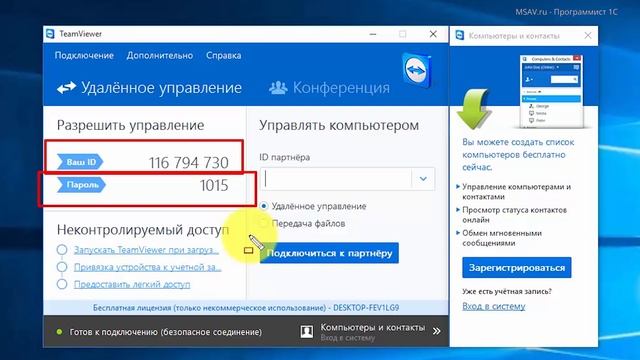Click the Пароль value 1015
Image resolution: width=640 pixels, height=360 pixels.
214,186
